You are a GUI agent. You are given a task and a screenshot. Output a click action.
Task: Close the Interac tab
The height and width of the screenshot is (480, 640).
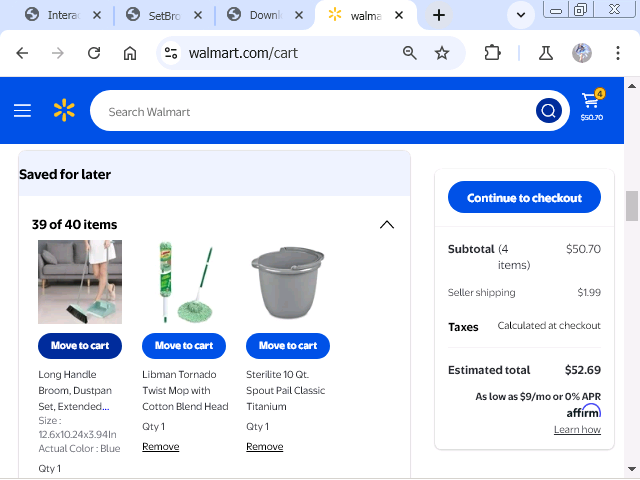tap(97, 16)
